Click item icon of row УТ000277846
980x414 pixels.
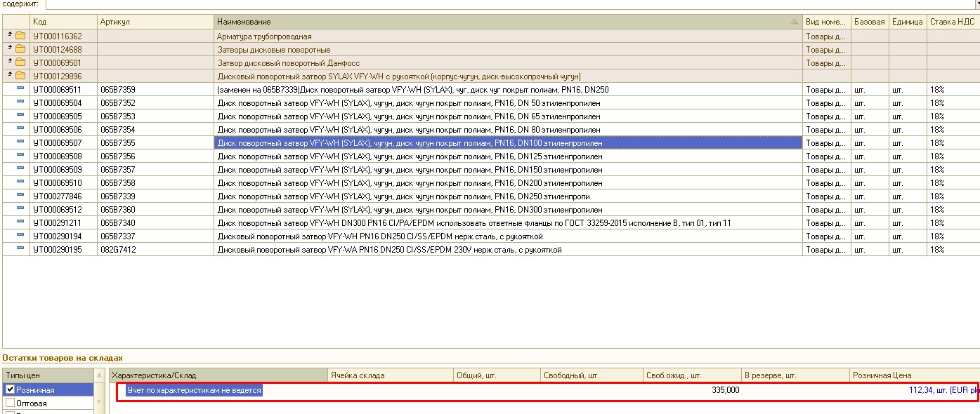[20, 196]
